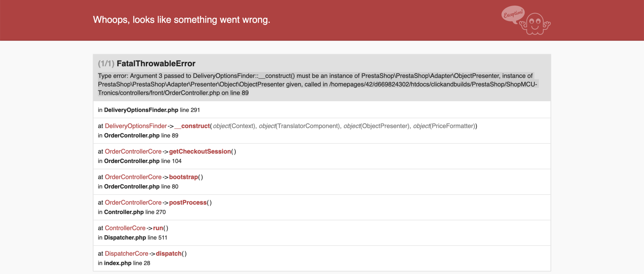Click the 'Exception!' speech bubble

(513, 14)
